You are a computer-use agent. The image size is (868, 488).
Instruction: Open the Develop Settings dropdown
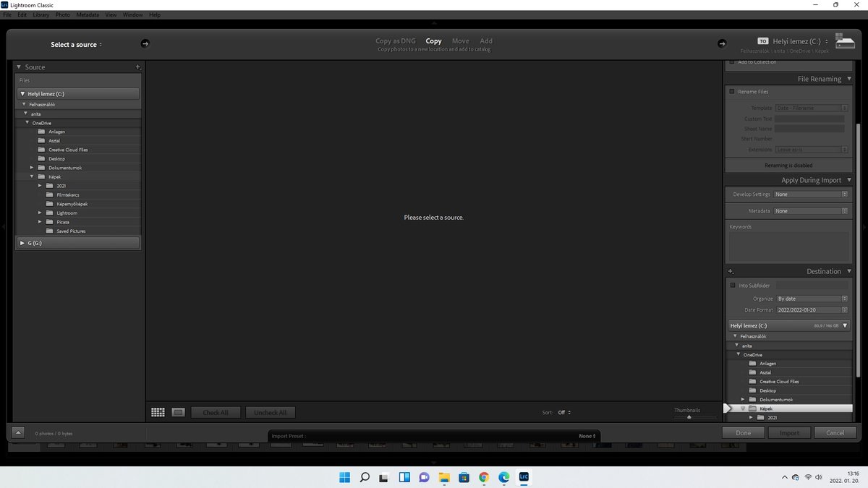(811, 194)
